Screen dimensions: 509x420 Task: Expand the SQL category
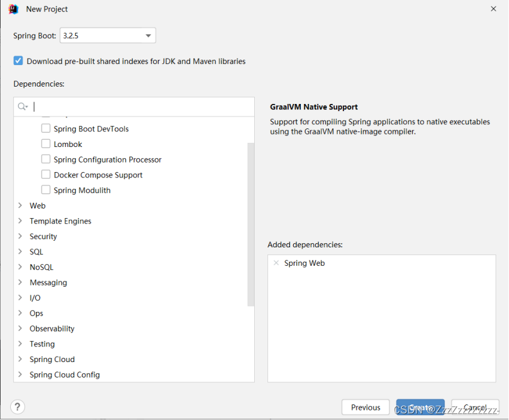click(x=20, y=252)
